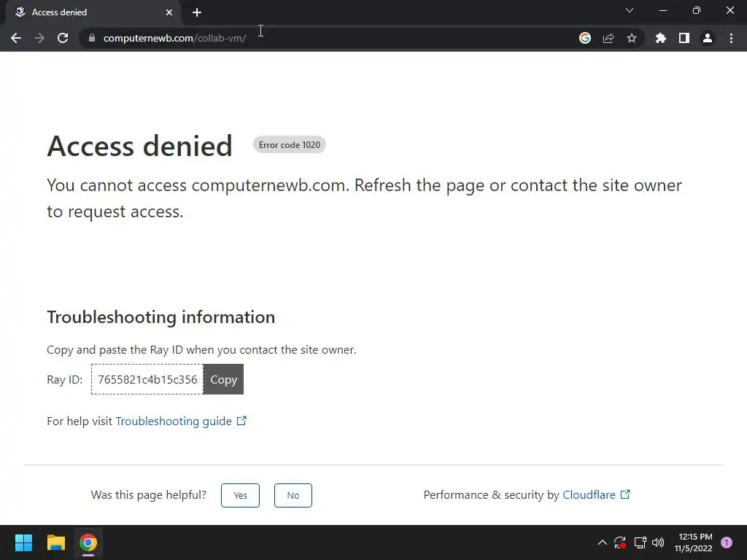Open the Cloudflare link
Screen dimensions: 747x560
click(589, 495)
